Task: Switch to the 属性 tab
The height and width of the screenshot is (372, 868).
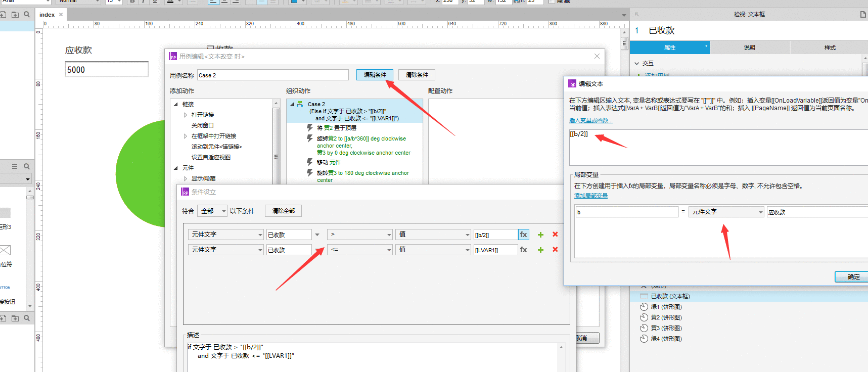Action: [x=670, y=48]
